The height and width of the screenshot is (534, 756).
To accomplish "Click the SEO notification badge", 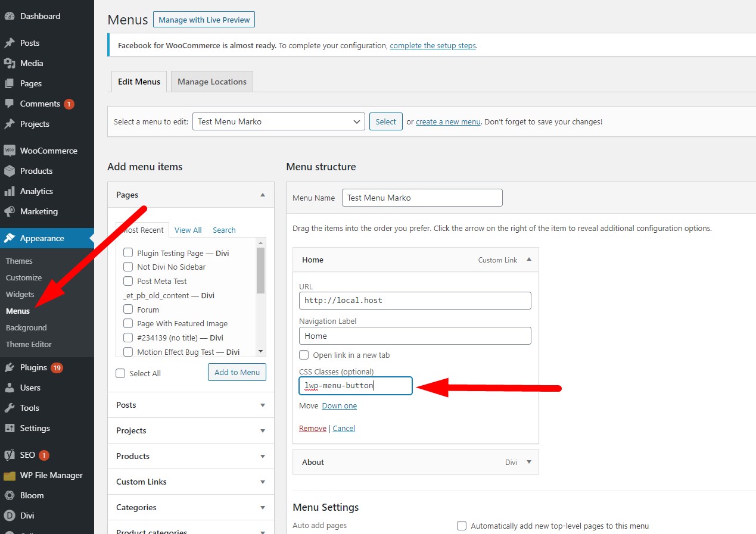I will point(44,455).
